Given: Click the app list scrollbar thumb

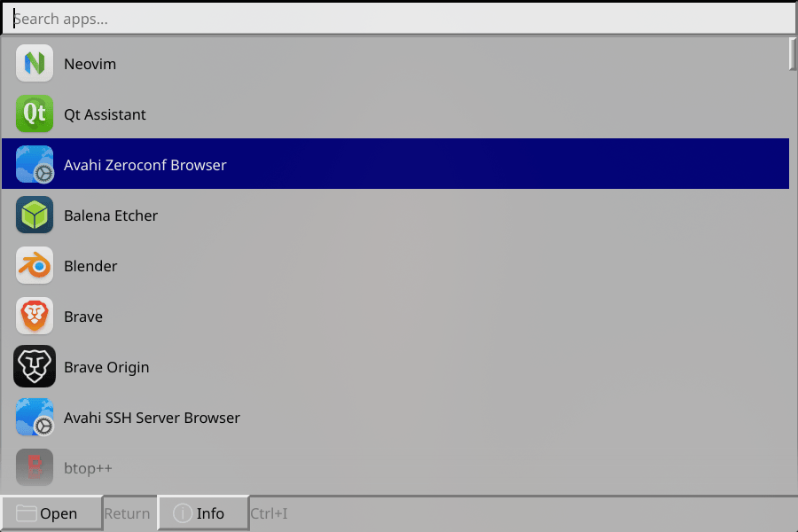Looking at the screenshot, I should point(793,54).
